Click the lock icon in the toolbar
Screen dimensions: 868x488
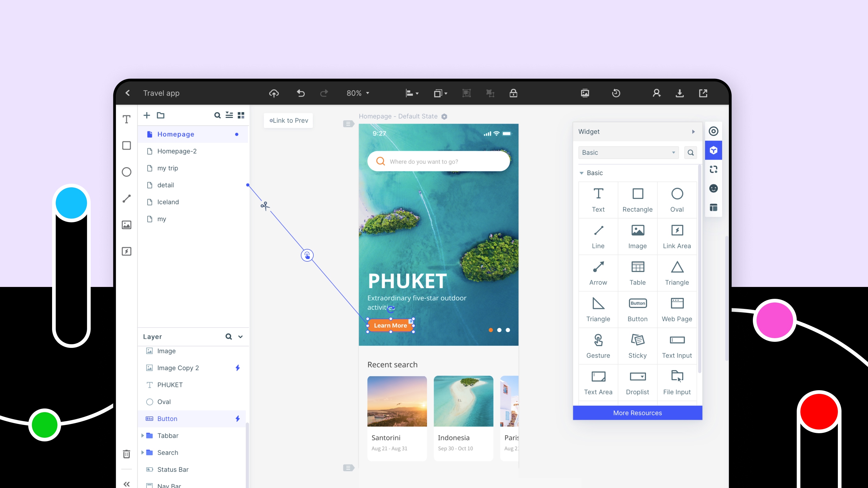coord(513,93)
